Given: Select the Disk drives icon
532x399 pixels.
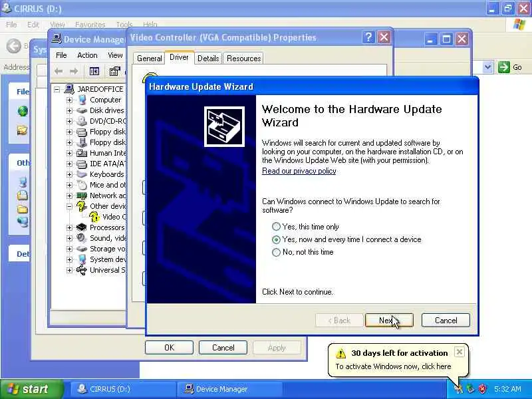Looking at the screenshot, I should pos(82,110).
